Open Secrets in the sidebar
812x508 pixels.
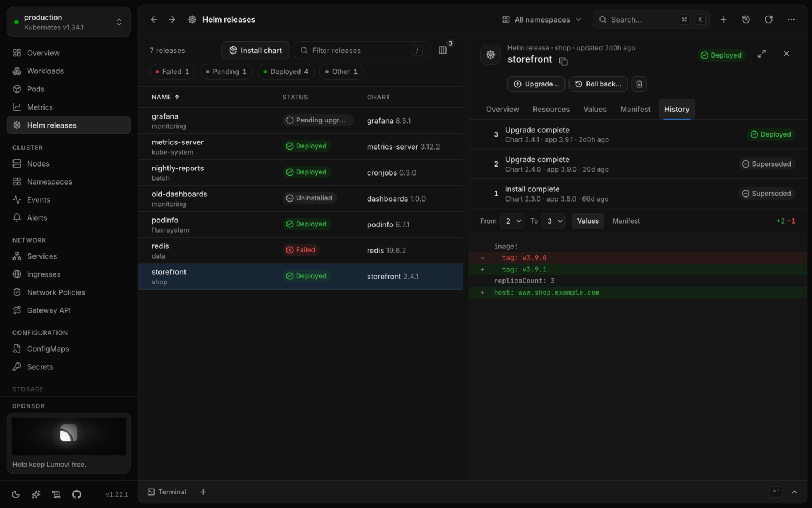click(69, 367)
